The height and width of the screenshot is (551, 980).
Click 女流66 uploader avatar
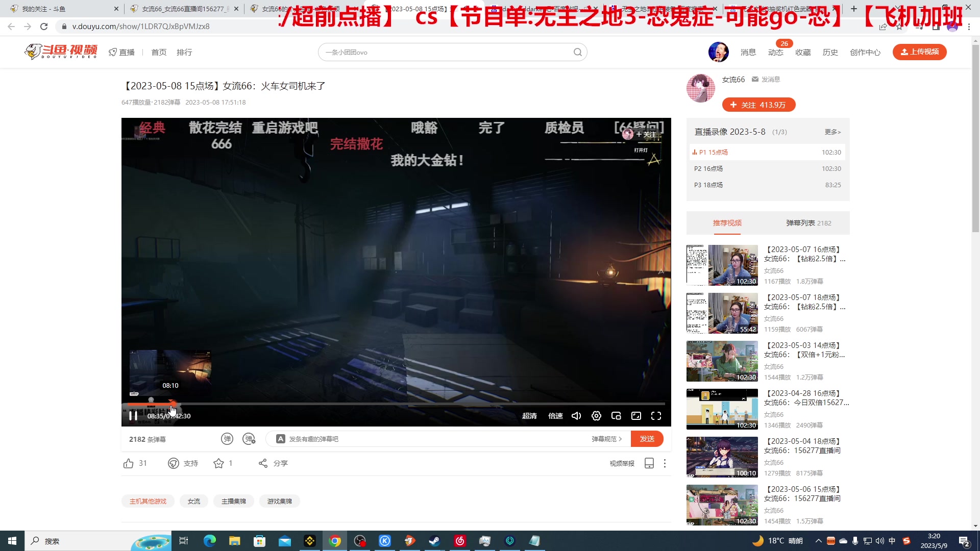point(700,88)
